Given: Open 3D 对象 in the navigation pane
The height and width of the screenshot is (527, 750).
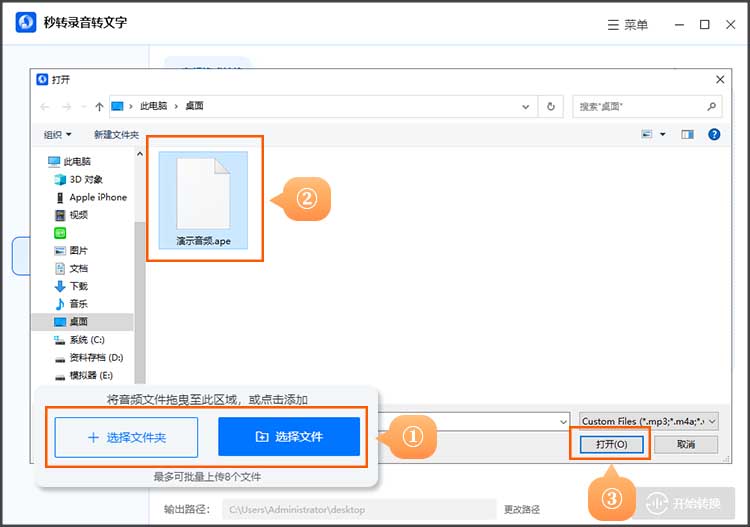Looking at the screenshot, I should (85, 179).
